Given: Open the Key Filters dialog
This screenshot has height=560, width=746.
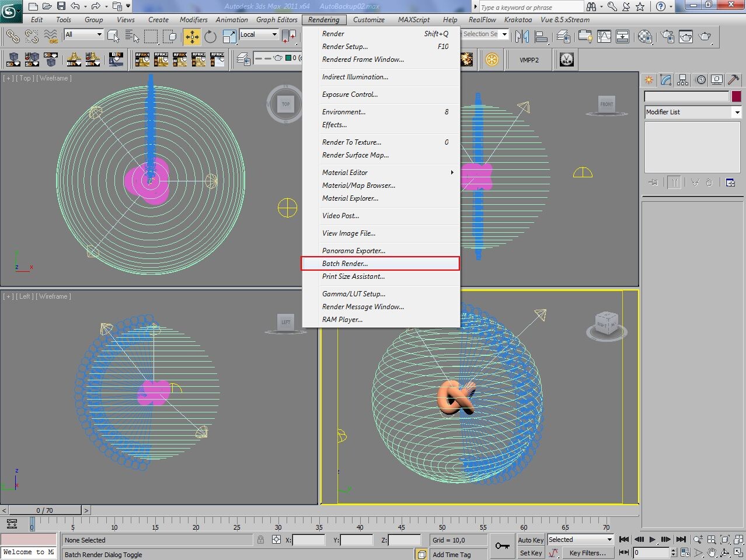Looking at the screenshot, I should 588,553.
